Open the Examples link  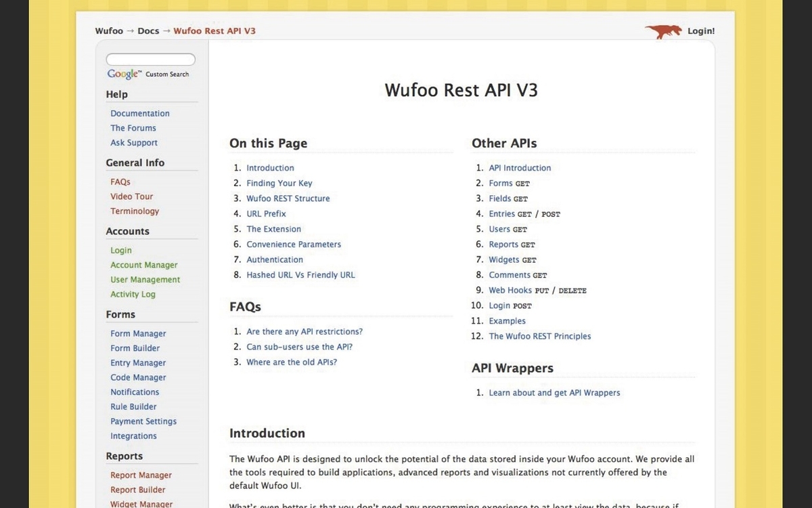tap(507, 321)
